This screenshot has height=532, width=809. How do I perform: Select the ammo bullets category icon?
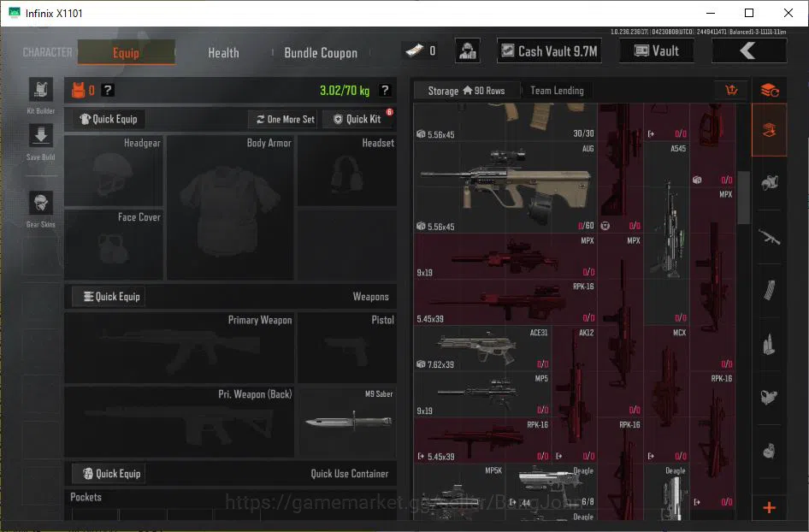click(x=769, y=344)
